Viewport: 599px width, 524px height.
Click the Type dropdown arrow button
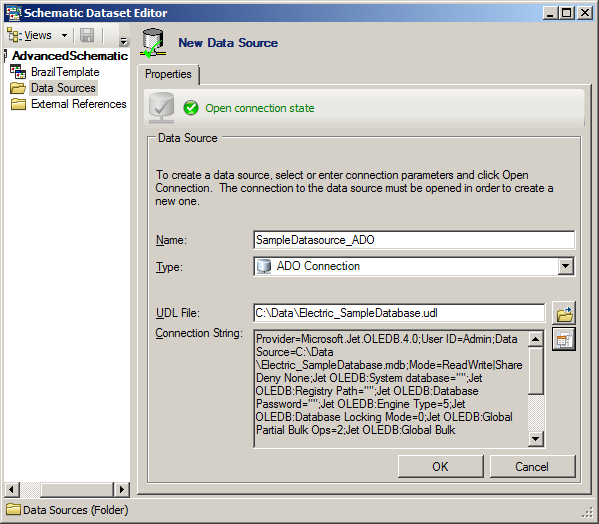pyautogui.click(x=565, y=266)
